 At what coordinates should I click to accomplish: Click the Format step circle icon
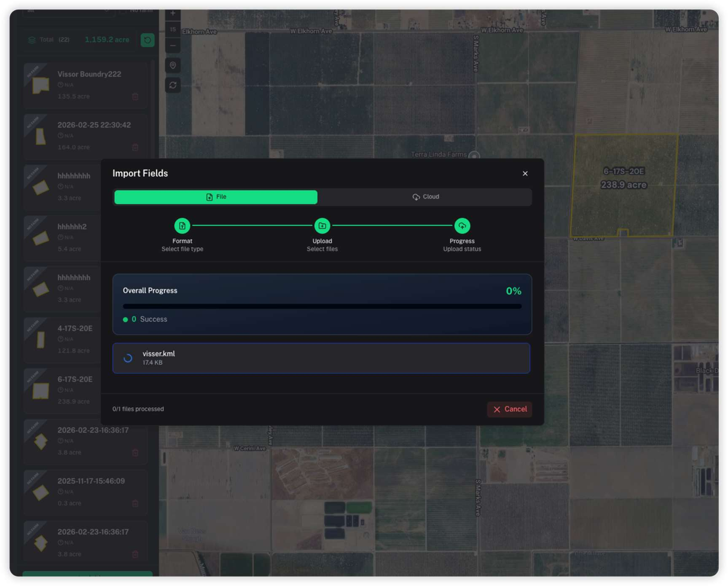pos(182,226)
